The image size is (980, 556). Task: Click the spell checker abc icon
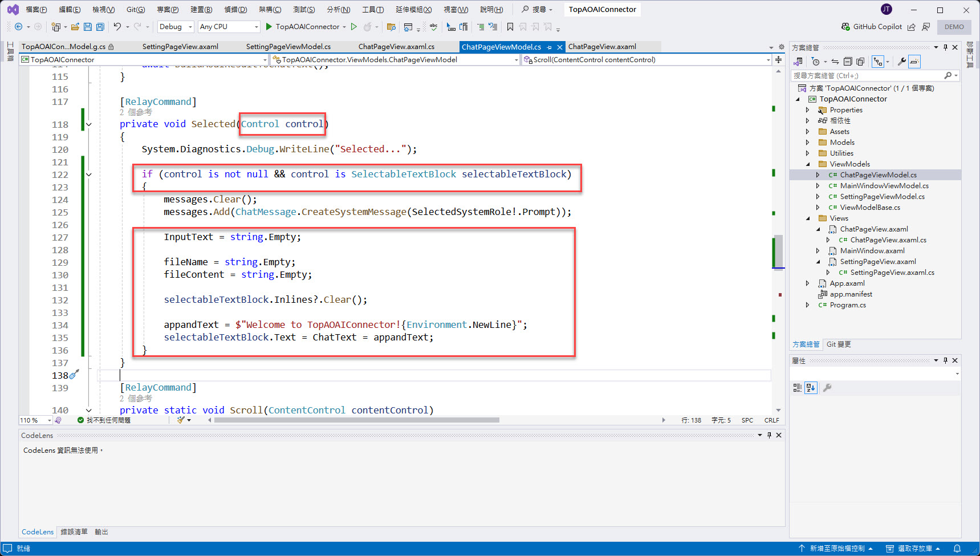click(x=434, y=27)
